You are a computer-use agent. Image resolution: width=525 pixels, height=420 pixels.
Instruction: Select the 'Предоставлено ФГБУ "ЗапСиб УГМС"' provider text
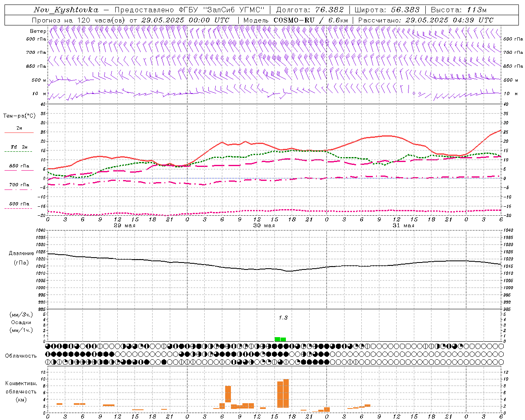pyautogui.click(x=189, y=10)
